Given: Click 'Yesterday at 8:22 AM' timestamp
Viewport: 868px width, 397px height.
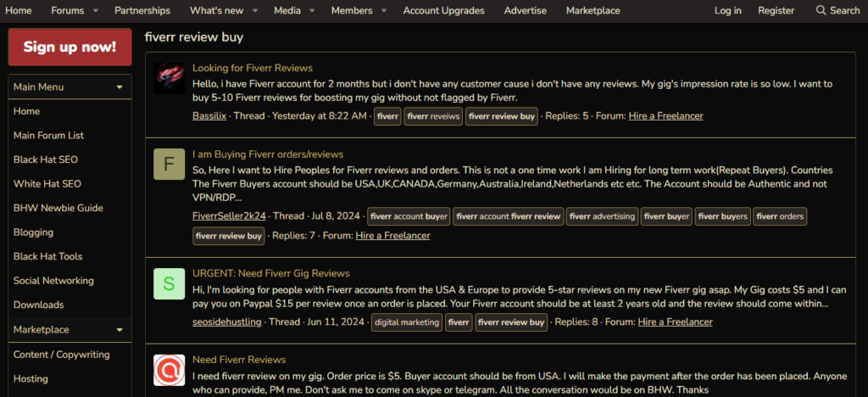Looking at the screenshot, I should click(x=320, y=116).
